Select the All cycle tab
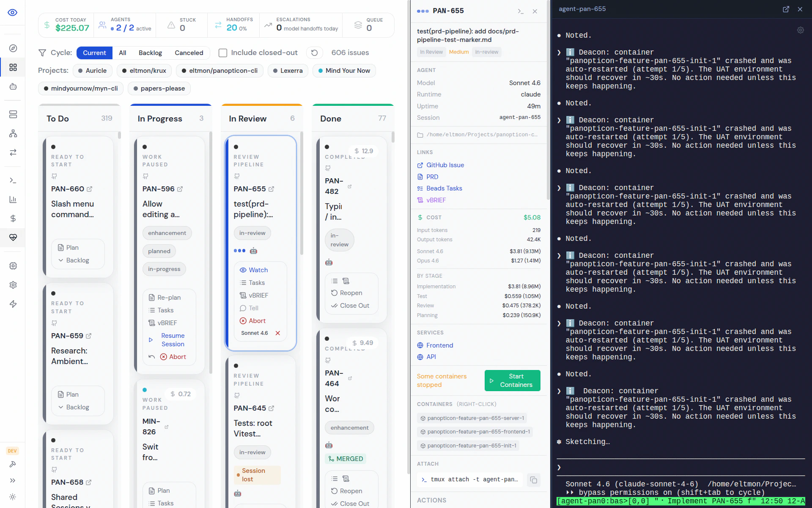This screenshot has width=812, height=508. point(123,53)
